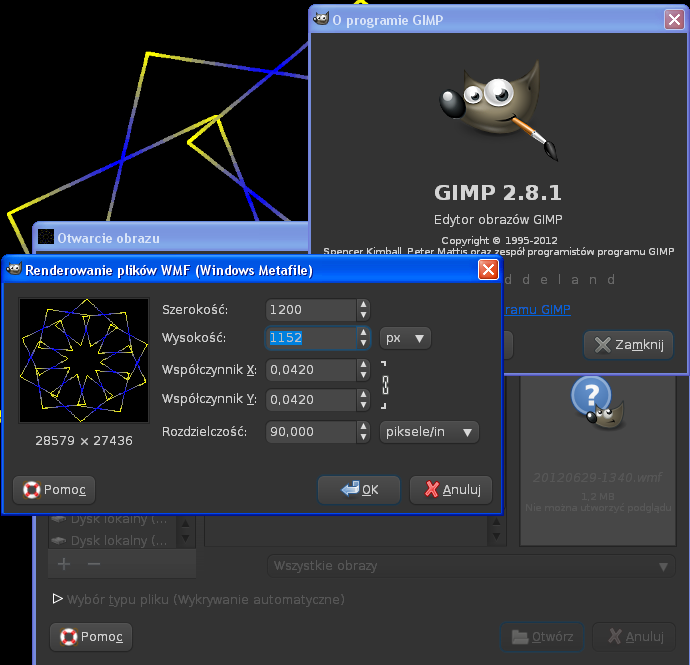The image size is (690, 665).
Task: Click Wilber mascot image in About window
Action: click(498, 110)
